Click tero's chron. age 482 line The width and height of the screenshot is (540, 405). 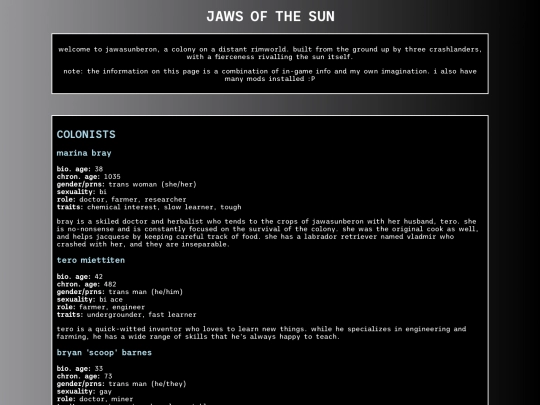pos(86,284)
